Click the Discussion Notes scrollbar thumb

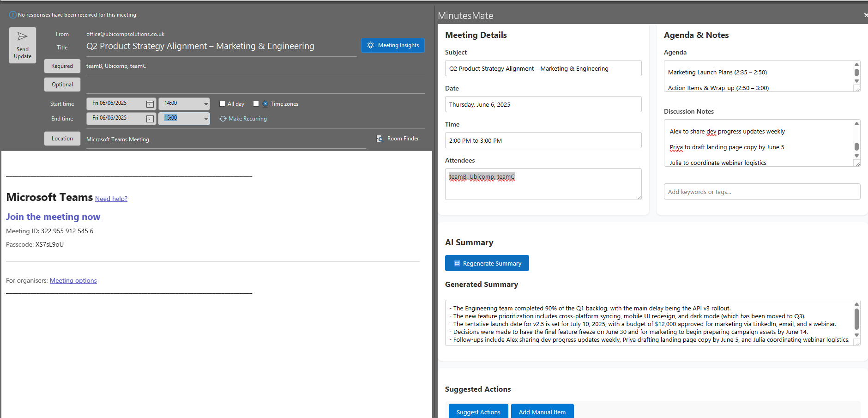pyautogui.click(x=856, y=147)
